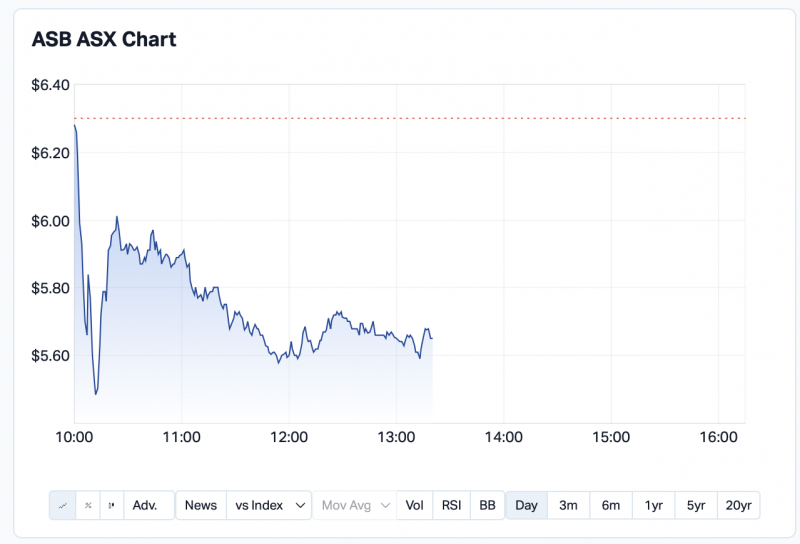Switch to the 6m range
The width and height of the screenshot is (800, 544).
611,505
